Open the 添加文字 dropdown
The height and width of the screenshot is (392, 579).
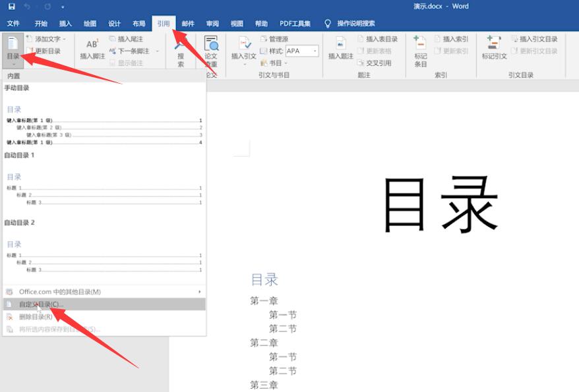coord(46,39)
